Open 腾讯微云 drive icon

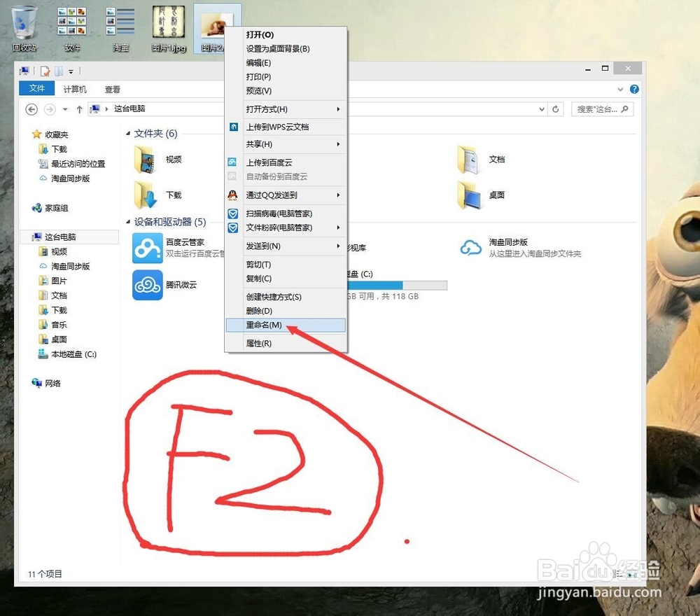tap(147, 285)
